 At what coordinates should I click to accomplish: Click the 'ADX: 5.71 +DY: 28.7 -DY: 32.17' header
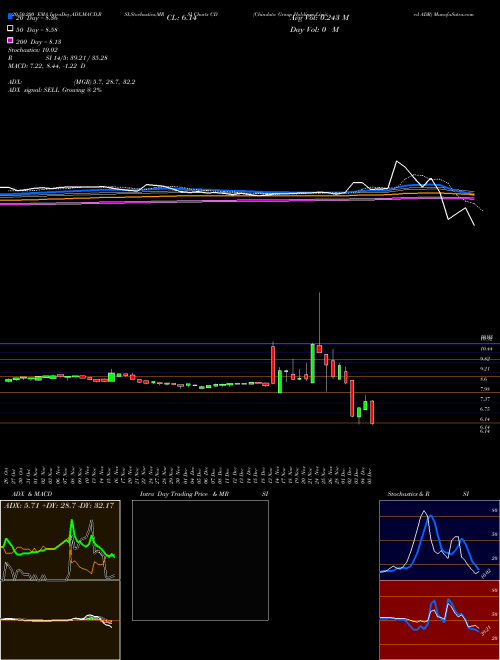[x=59, y=505]
